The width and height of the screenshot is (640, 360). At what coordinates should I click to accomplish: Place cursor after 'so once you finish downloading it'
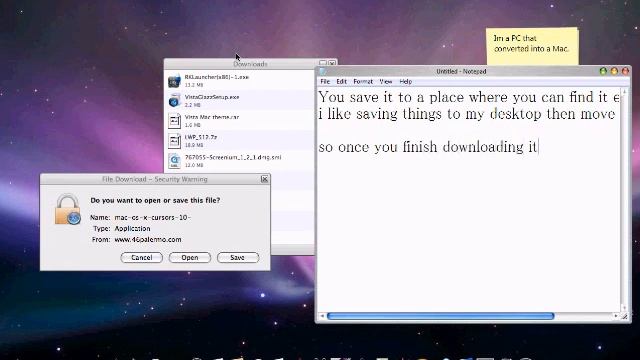[x=538, y=147]
